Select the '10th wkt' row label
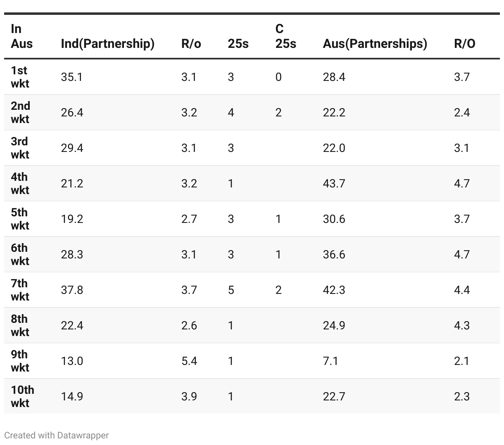 [22, 397]
